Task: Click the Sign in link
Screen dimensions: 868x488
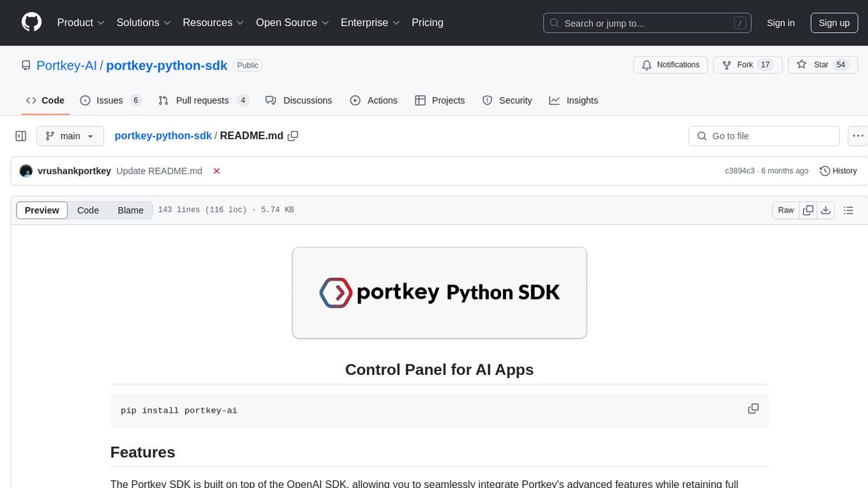Action: click(x=781, y=23)
